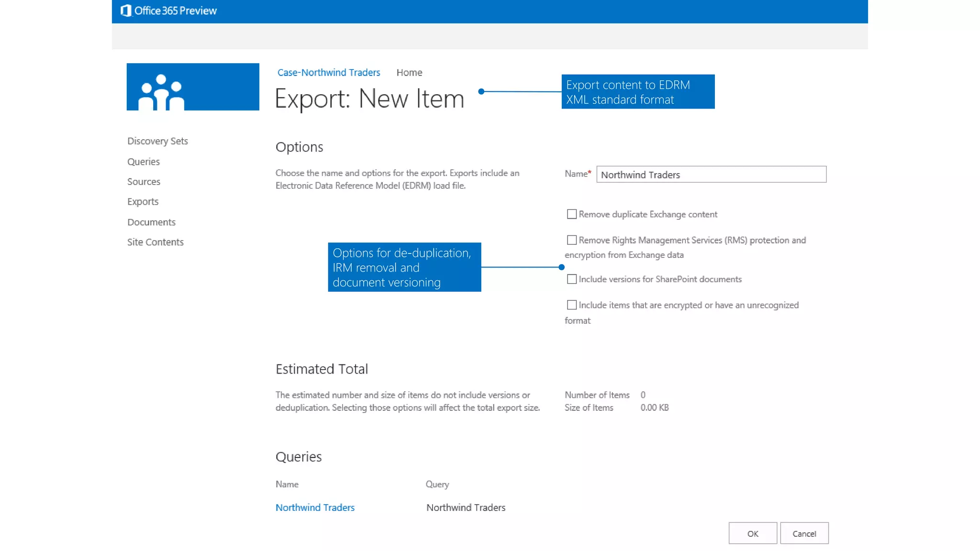Click the Estimated Total heading
This screenshot has width=980, height=551.
point(322,369)
